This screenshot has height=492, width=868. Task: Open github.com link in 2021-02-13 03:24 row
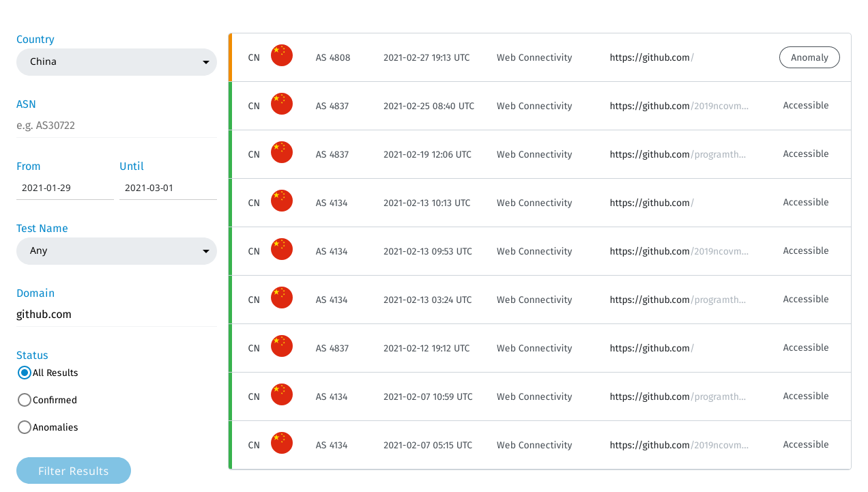pyautogui.click(x=678, y=300)
